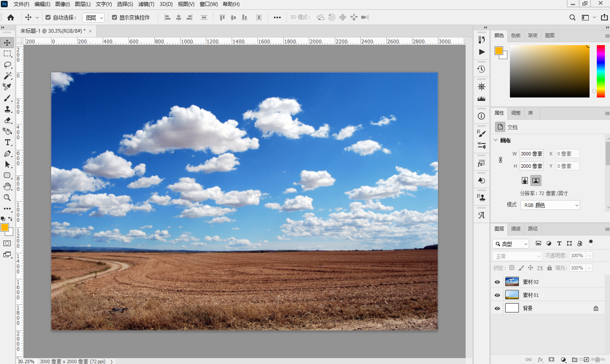The image size is (610, 364).
Task: Open the 滤镜(T) menu
Action: [x=146, y=4]
